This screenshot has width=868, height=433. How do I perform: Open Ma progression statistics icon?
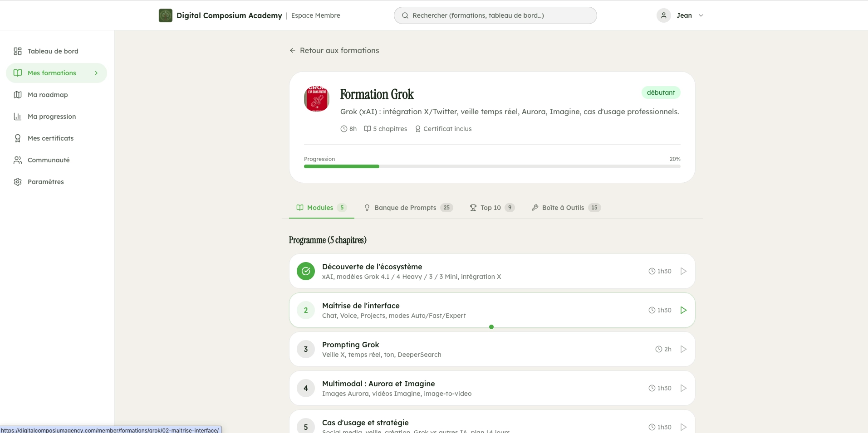[17, 116]
